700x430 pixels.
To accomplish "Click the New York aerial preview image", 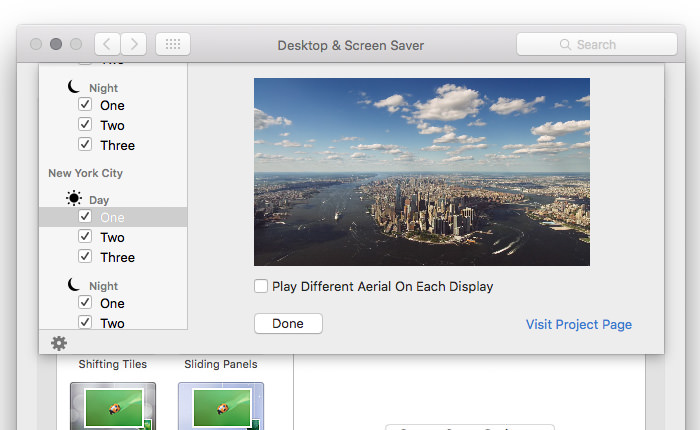I will pyautogui.click(x=422, y=172).
